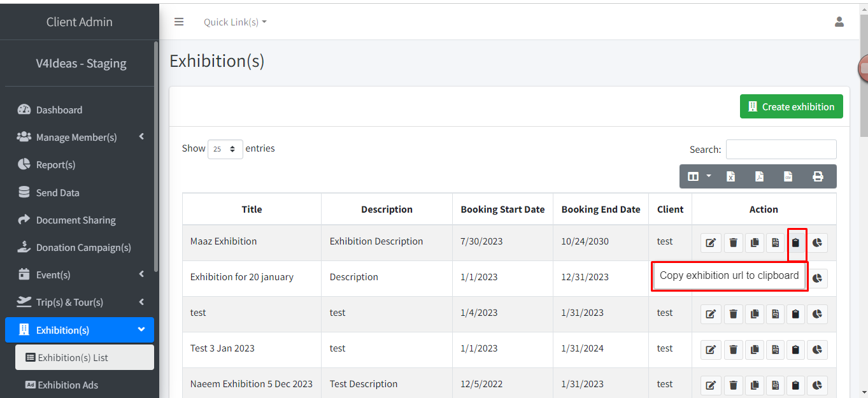The width and height of the screenshot is (868, 398).
Task: Copy Maaz Exhibition URL to clipboard
Action: pos(795,243)
